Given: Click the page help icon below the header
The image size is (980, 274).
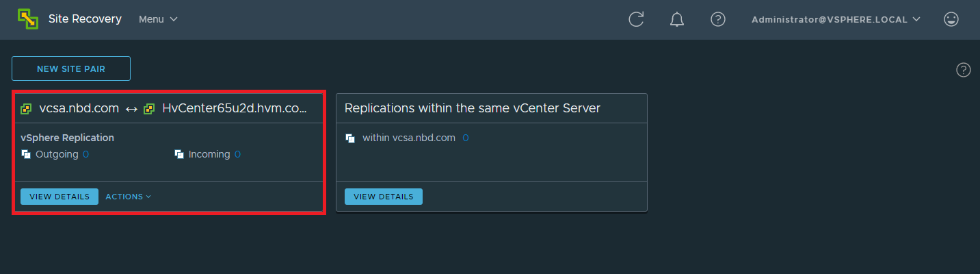Looking at the screenshot, I should (964, 69).
